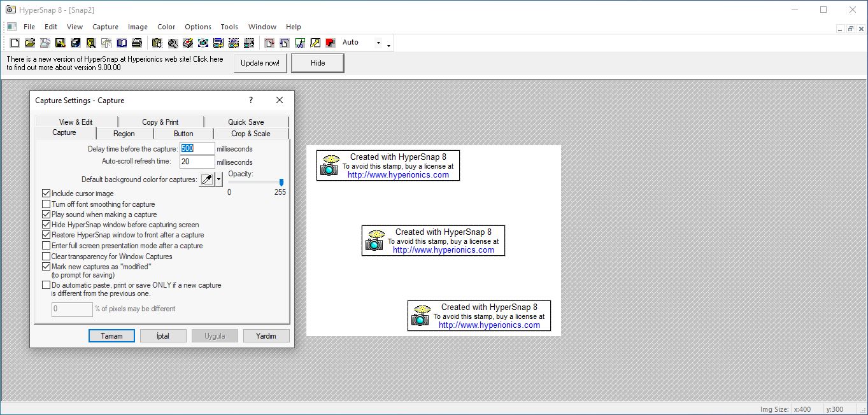Check Do automatic paste, print or save option
The image size is (868, 415).
point(46,285)
